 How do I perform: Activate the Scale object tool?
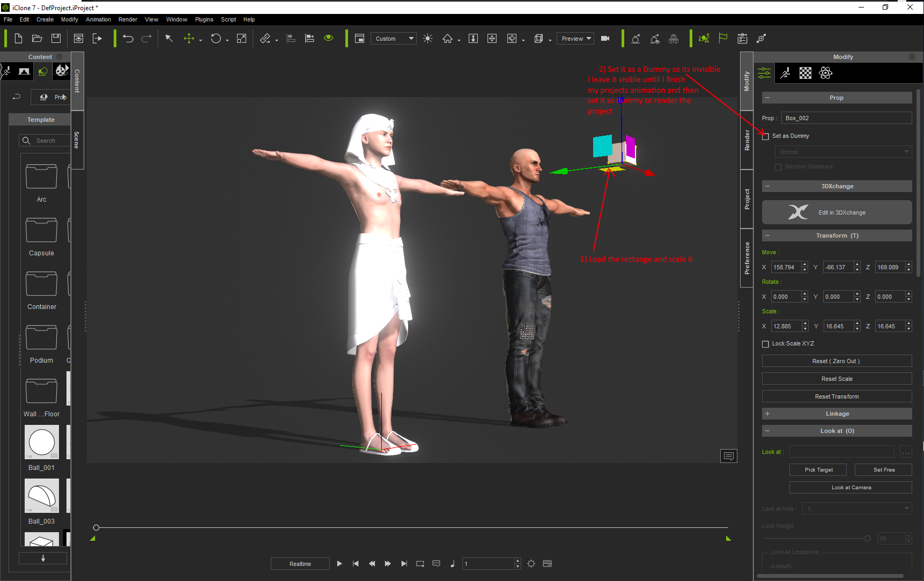pos(241,38)
